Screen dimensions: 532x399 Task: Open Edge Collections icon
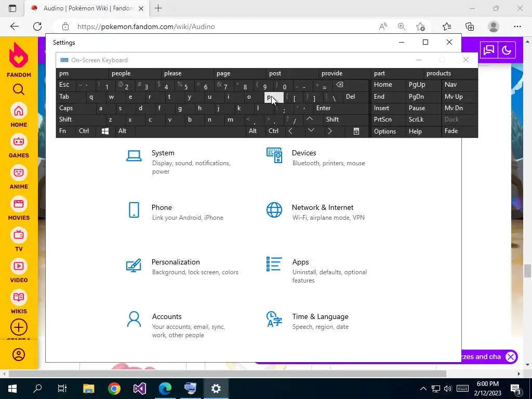[470, 26]
